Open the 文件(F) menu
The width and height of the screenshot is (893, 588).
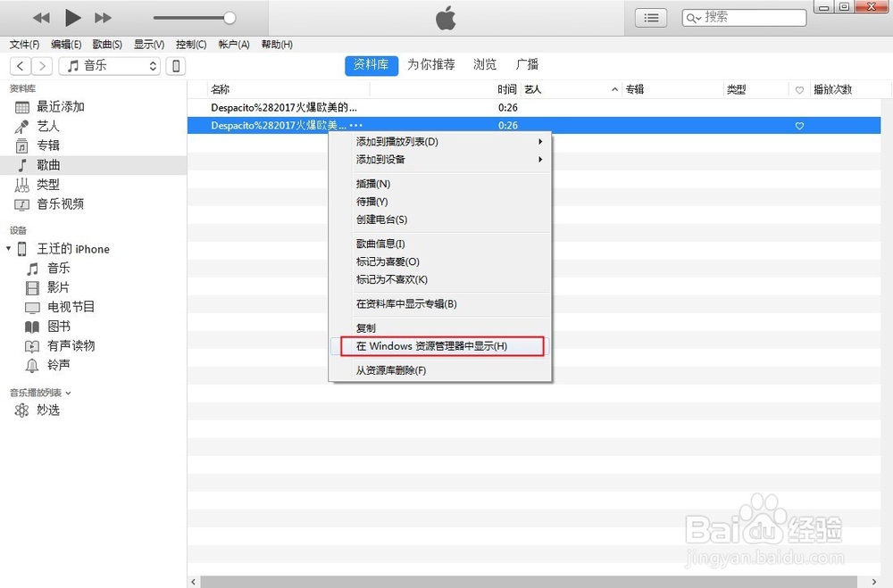click(x=24, y=45)
